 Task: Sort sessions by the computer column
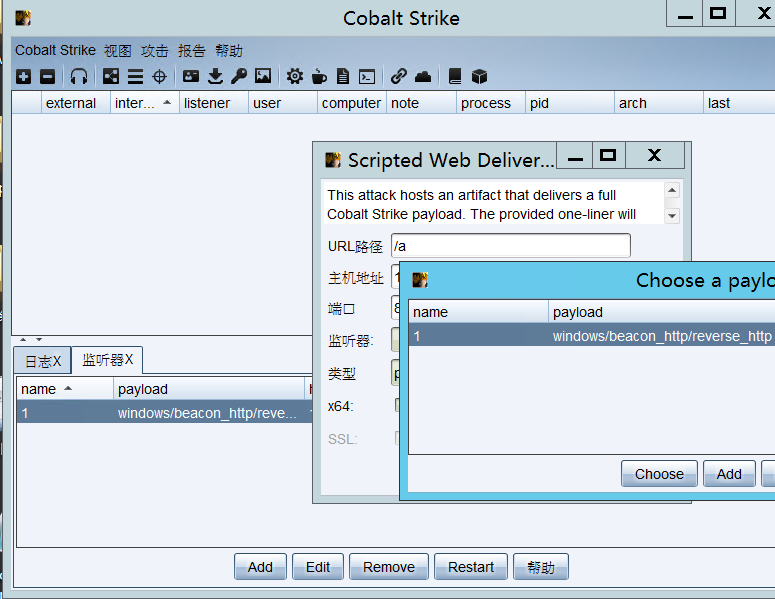(351, 103)
